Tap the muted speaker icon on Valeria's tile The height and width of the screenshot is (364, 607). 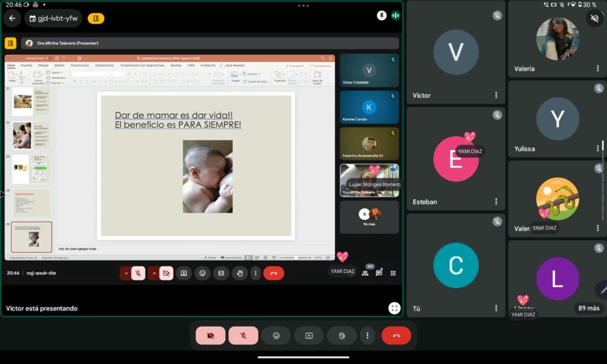[x=595, y=18]
